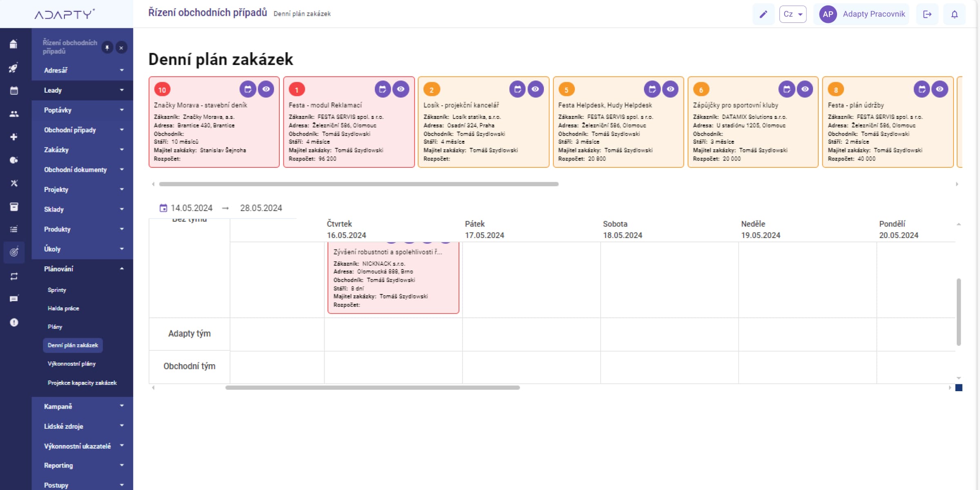Pin the Řízení obchodních případů sidebar panel
The width and height of the screenshot is (980, 490).
[107, 47]
